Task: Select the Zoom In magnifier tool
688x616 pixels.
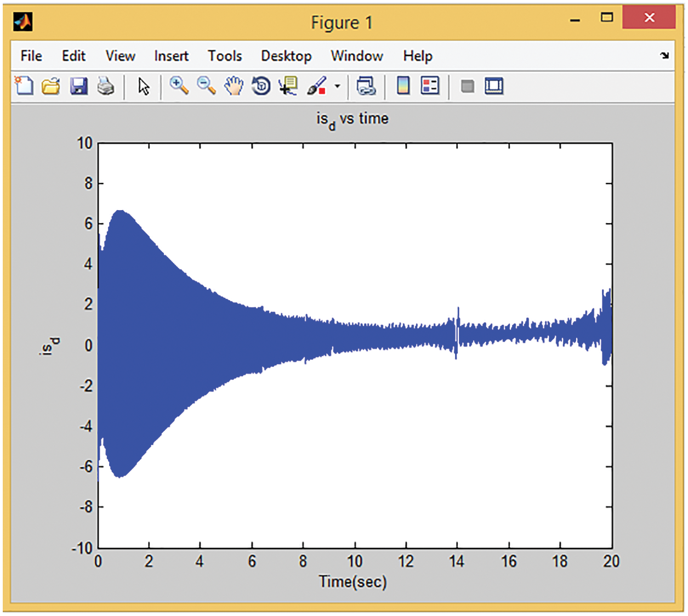Action: coord(179,86)
